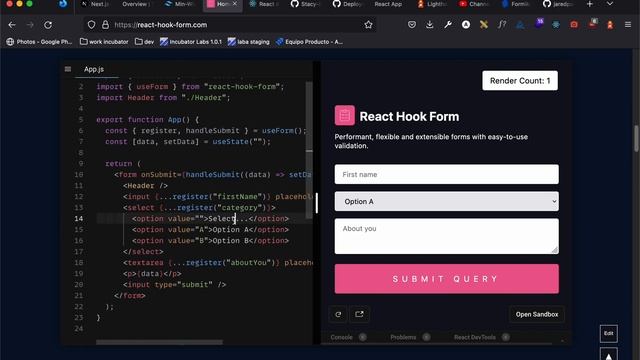Open a new browser tab
This screenshot has width=640, height=360.
589,4
